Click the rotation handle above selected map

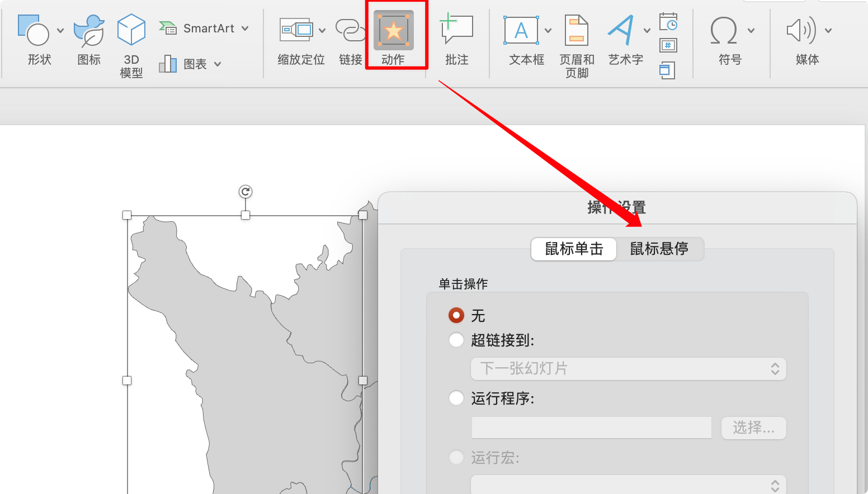246,192
